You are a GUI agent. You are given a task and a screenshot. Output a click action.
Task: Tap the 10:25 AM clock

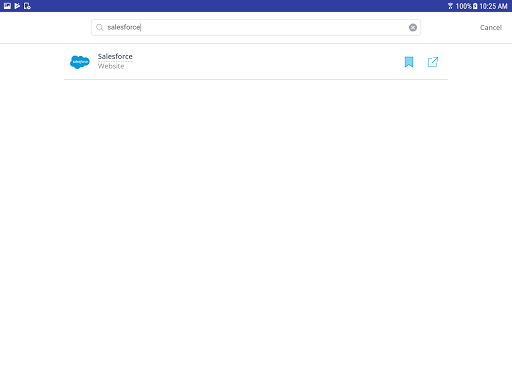click(x=493, y=6)
